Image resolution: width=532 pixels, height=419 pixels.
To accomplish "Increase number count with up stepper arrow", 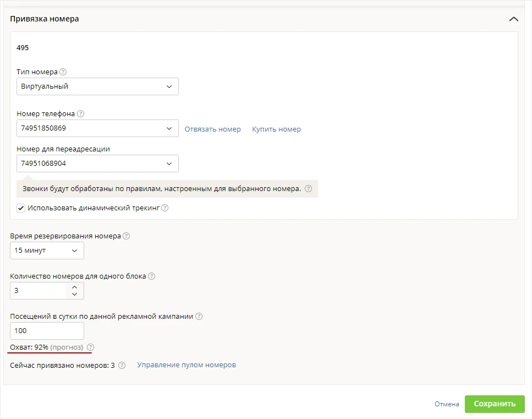I will [x=75, y=287].
